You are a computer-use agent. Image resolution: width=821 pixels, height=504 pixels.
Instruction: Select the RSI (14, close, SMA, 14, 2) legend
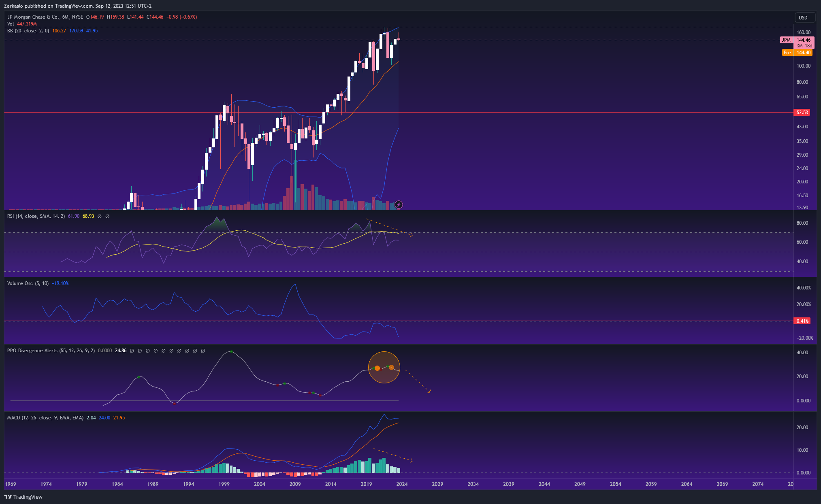point(36,216)
